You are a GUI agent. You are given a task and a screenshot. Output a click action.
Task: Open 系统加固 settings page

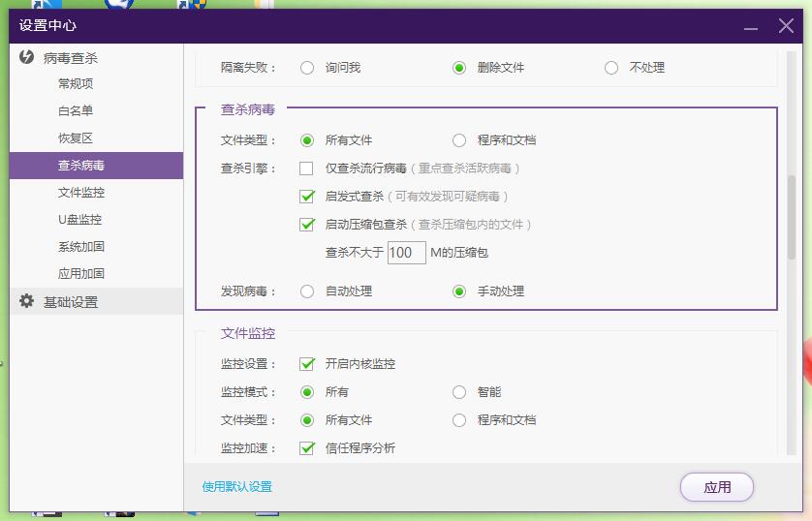coord(81,247)
